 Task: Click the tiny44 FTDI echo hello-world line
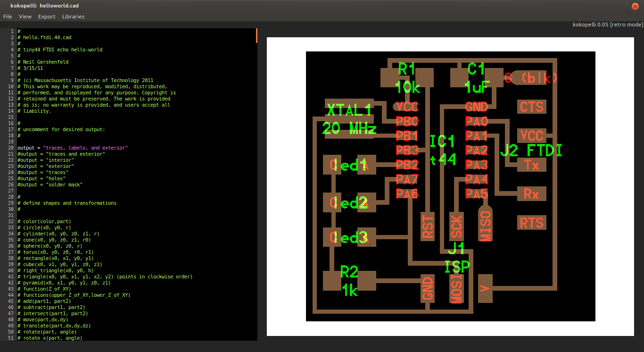click(60, 50)
